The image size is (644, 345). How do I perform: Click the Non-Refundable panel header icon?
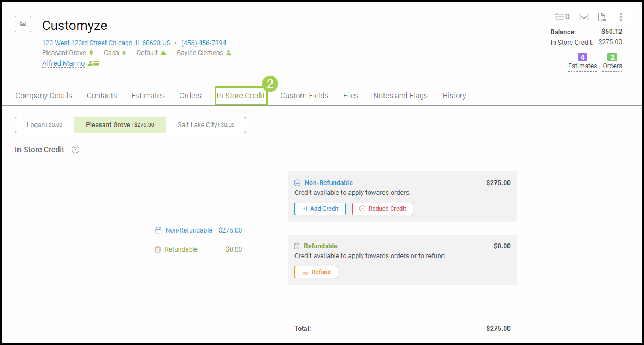tap(297, 183)
